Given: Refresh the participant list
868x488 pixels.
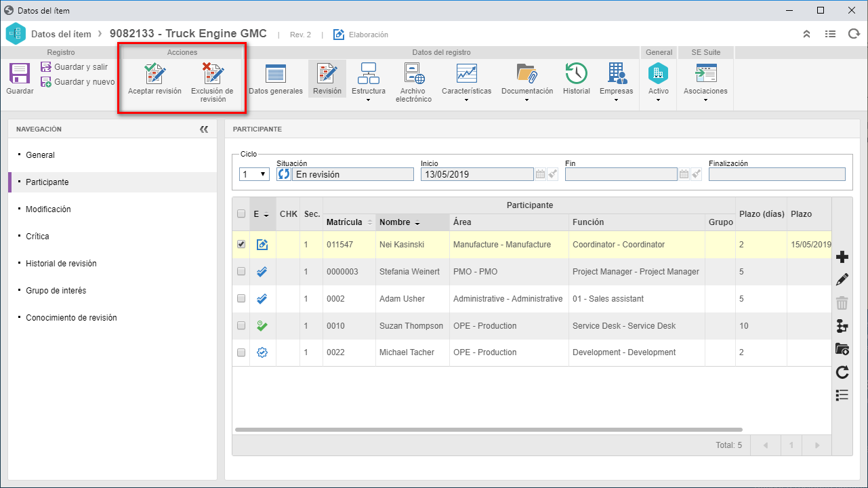Looking at the screenshot, I should (842, 372).
